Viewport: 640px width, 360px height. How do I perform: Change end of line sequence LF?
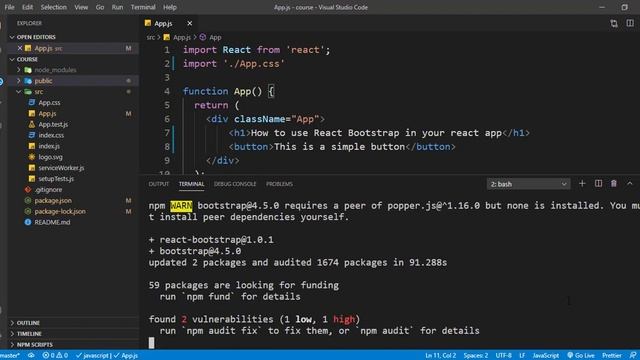click(x=522, y=356)
